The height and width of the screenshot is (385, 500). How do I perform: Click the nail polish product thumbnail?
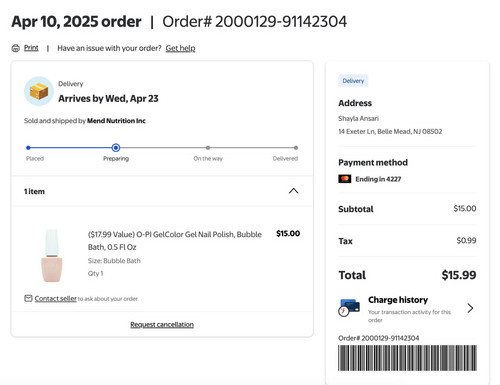click(52, 255)
